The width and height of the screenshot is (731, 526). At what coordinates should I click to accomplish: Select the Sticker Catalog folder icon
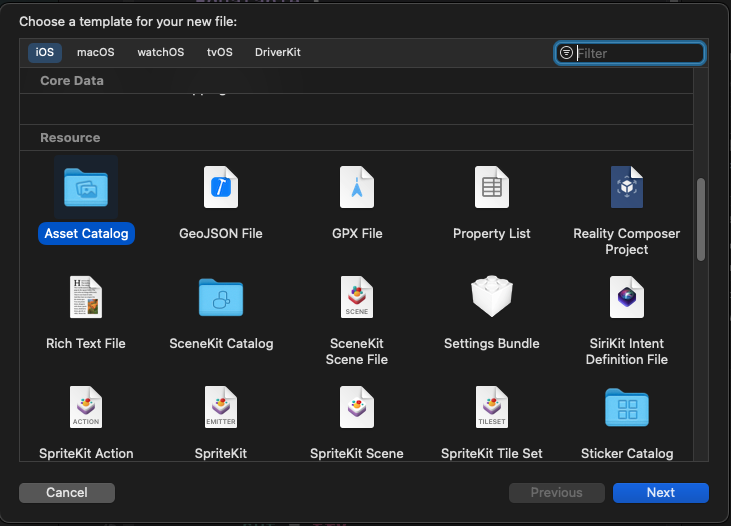tap(627, 408)
